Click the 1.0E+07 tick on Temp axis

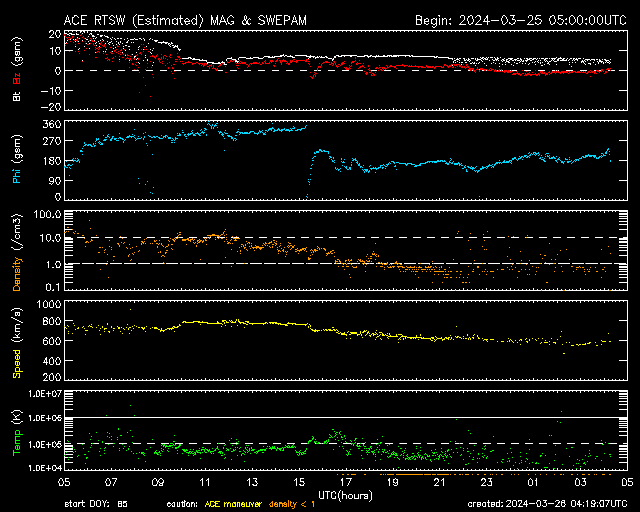click(x=44, y=394)
